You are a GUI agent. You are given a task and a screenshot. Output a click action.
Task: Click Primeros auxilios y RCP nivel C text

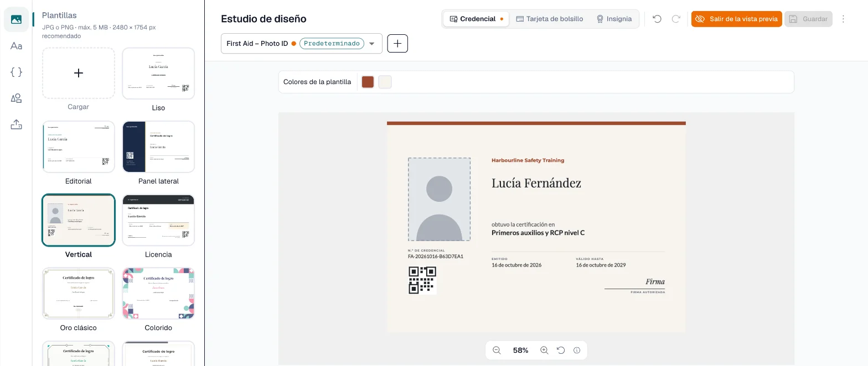coord(538,233)
